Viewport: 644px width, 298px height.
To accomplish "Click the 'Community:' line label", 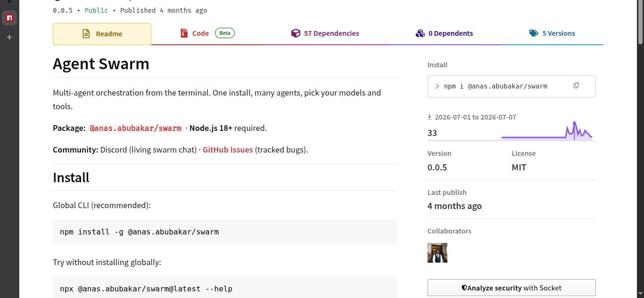I will [75, 150].
